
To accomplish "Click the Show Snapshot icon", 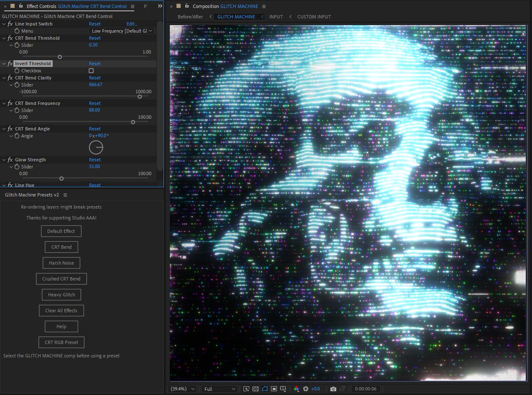I will click(343, 389).
